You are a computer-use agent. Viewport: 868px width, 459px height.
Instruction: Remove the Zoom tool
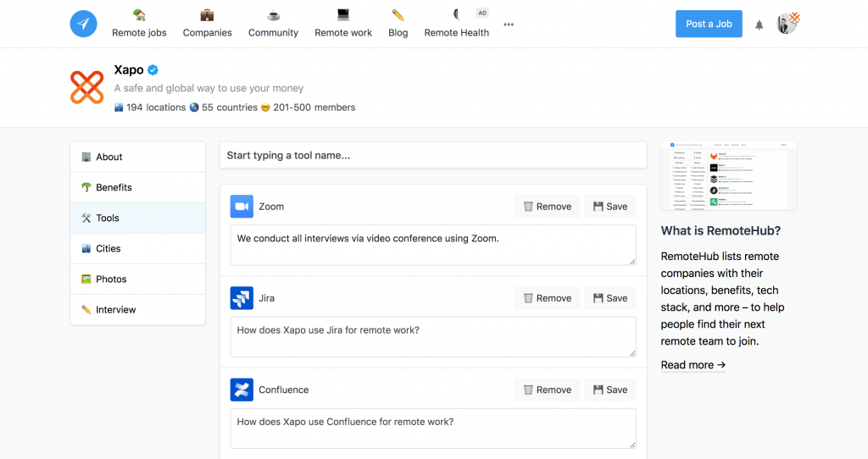click(x=547, y=207)
